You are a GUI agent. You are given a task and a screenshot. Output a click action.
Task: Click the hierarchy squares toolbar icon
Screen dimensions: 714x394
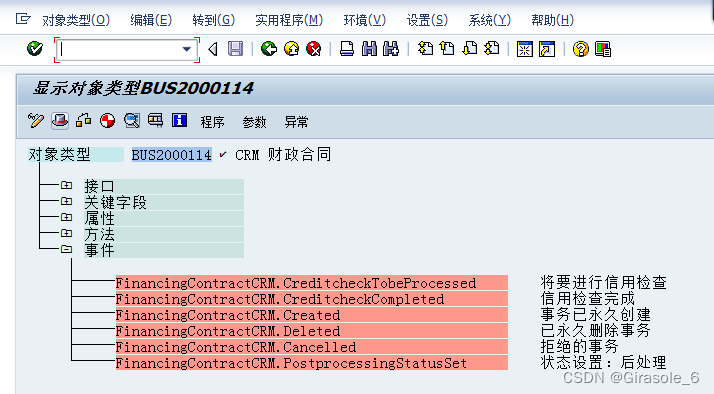click(83, 121)
